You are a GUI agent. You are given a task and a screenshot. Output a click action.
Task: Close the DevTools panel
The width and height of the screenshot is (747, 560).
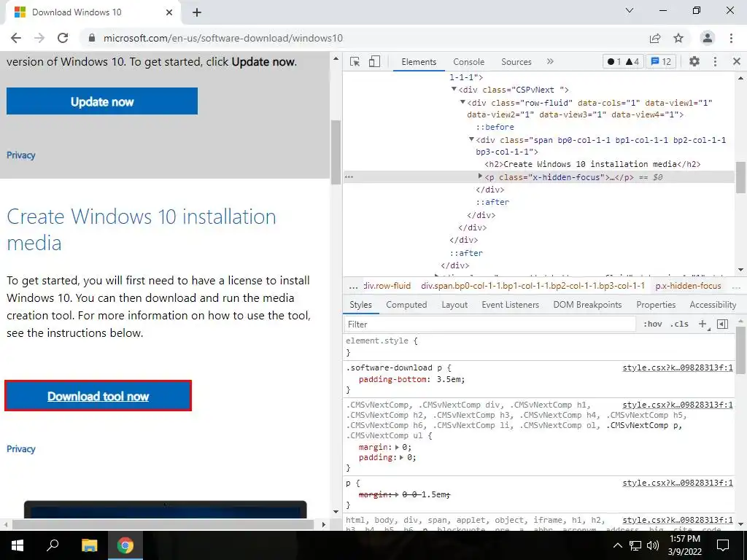737,61
